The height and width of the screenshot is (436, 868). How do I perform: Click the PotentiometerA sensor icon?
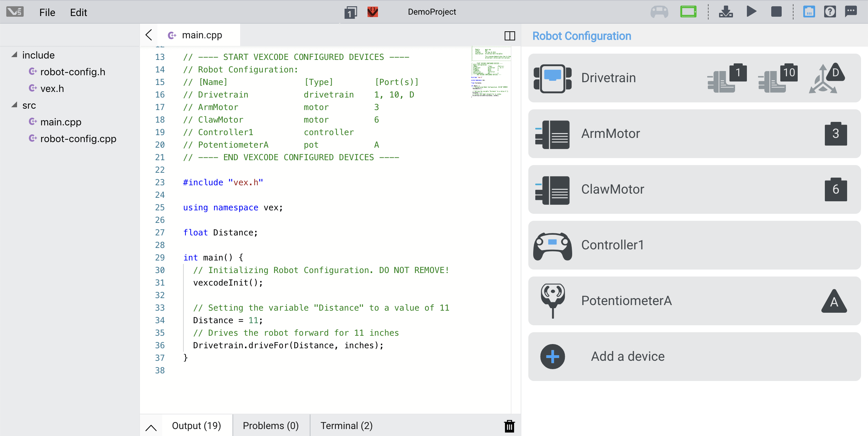click(553, 301)
